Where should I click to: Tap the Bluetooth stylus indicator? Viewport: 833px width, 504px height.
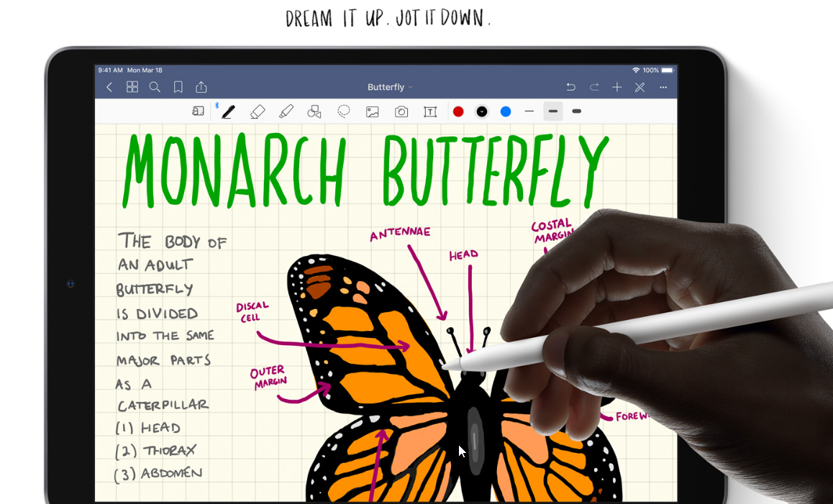pos(217,106)
